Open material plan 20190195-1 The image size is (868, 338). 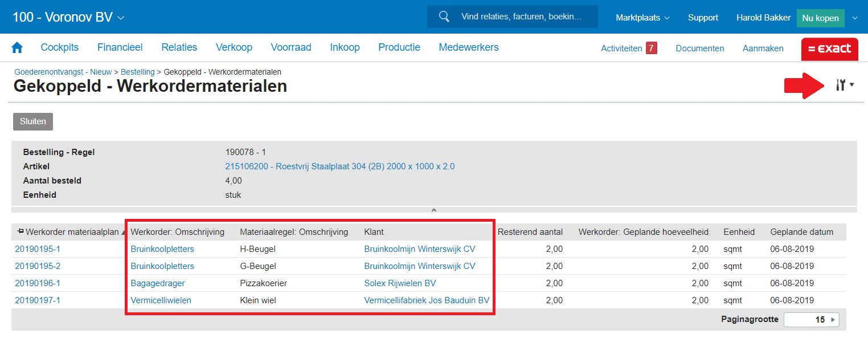pyautogui.click(x=38, y=249)
